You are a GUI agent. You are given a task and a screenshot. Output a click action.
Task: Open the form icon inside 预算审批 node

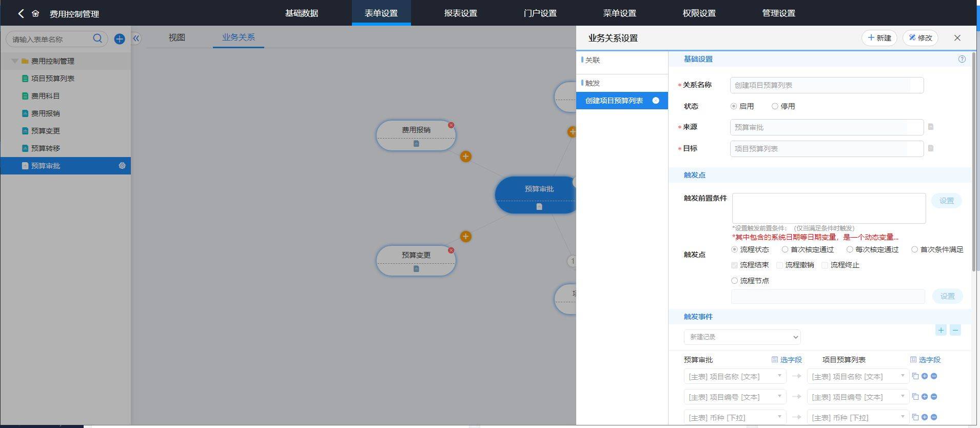coord(539,207)
